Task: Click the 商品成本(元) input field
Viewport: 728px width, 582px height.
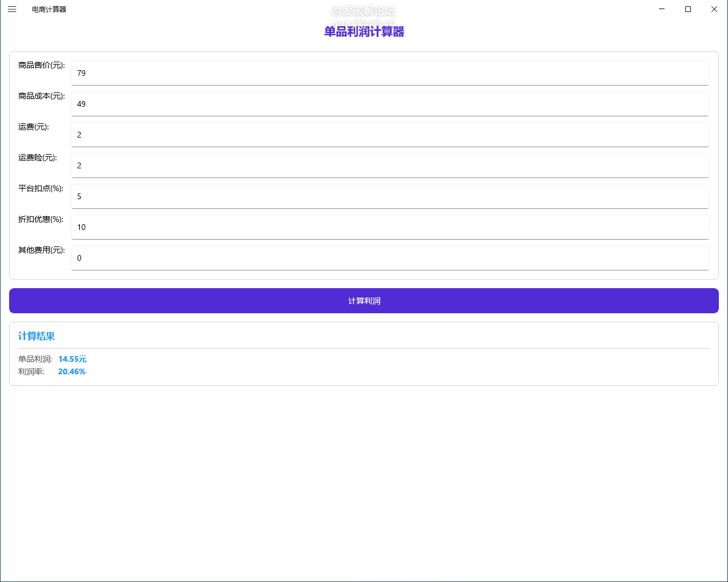Action: 390,104
